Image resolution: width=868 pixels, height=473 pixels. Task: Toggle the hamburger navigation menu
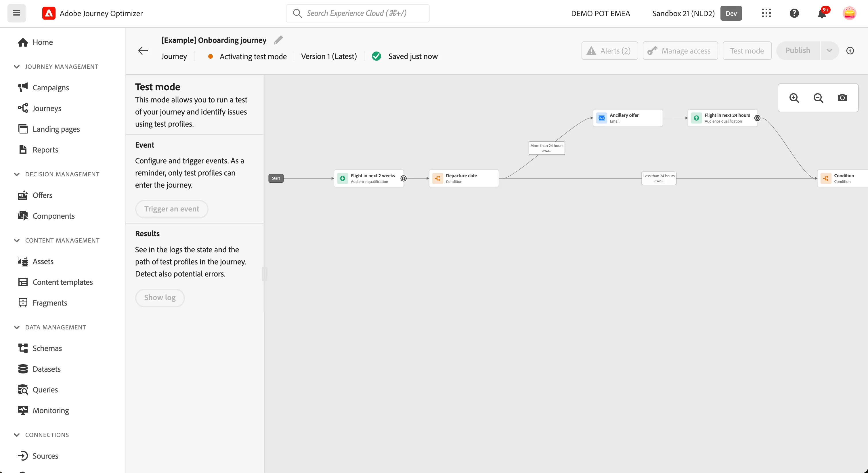click(16, 13)
